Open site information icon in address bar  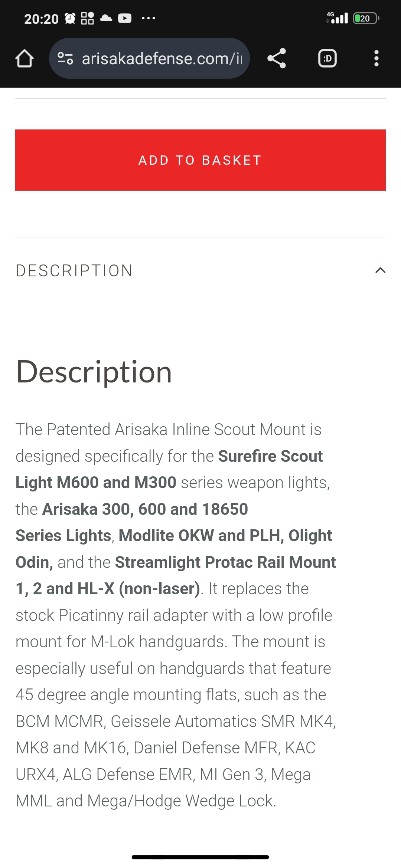click(65, 59)
